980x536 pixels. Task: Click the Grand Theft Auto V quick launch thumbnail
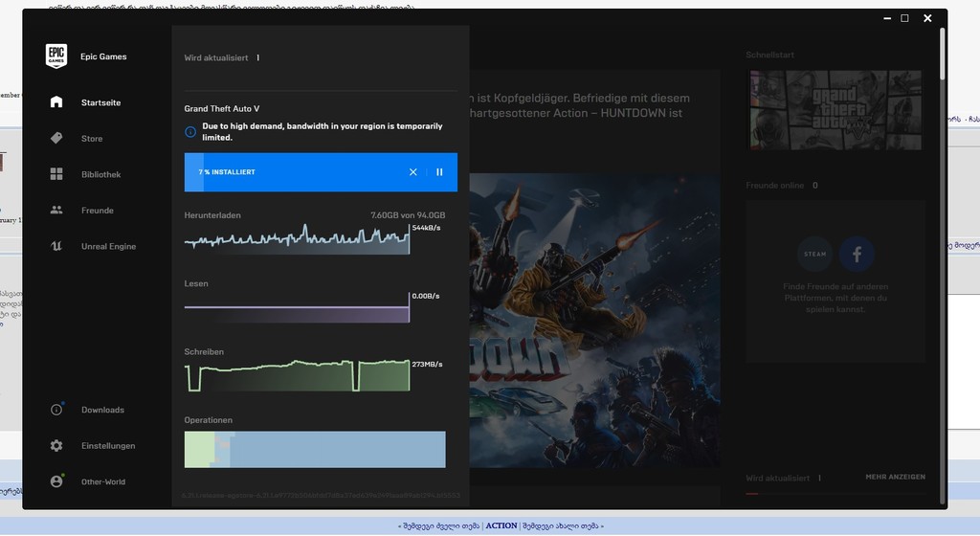pos(835,110)
